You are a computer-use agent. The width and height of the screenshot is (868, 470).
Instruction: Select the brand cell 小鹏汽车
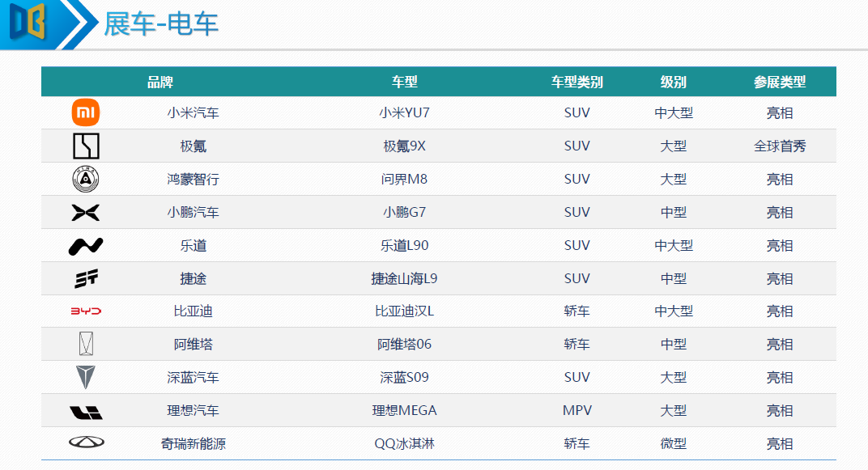point(194,212)
